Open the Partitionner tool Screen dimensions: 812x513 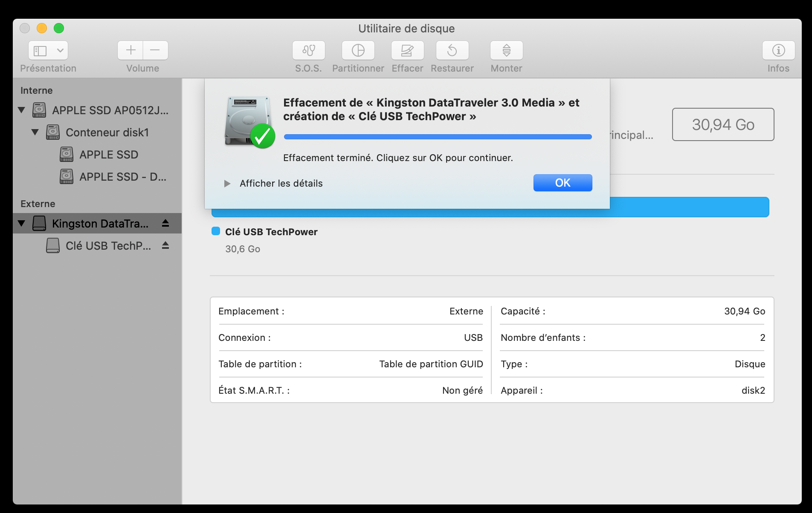[358, 50]
